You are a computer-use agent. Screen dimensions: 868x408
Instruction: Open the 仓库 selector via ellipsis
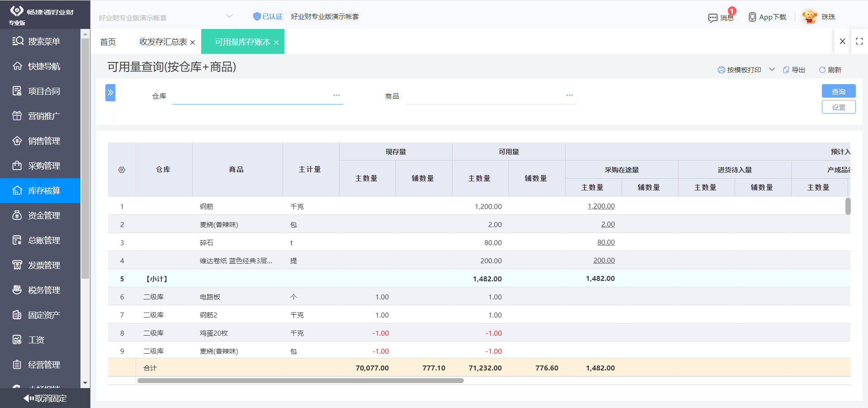point(336,95)
